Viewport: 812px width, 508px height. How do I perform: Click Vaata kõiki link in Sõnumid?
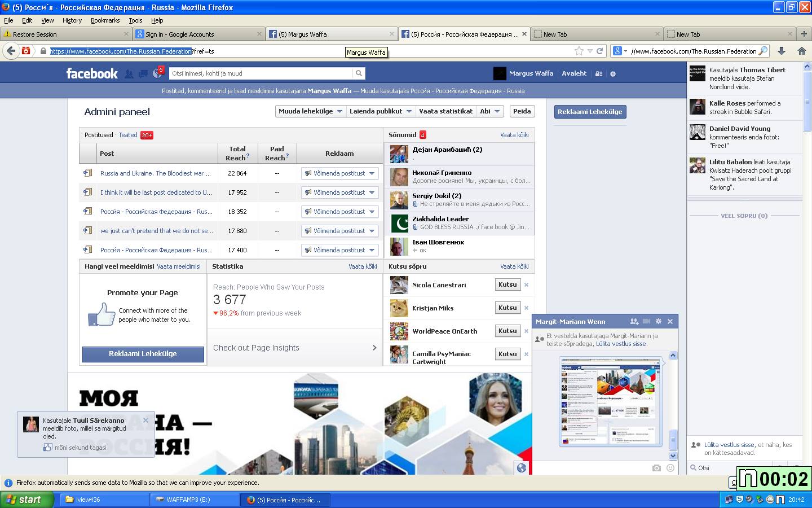coord(514,135)
